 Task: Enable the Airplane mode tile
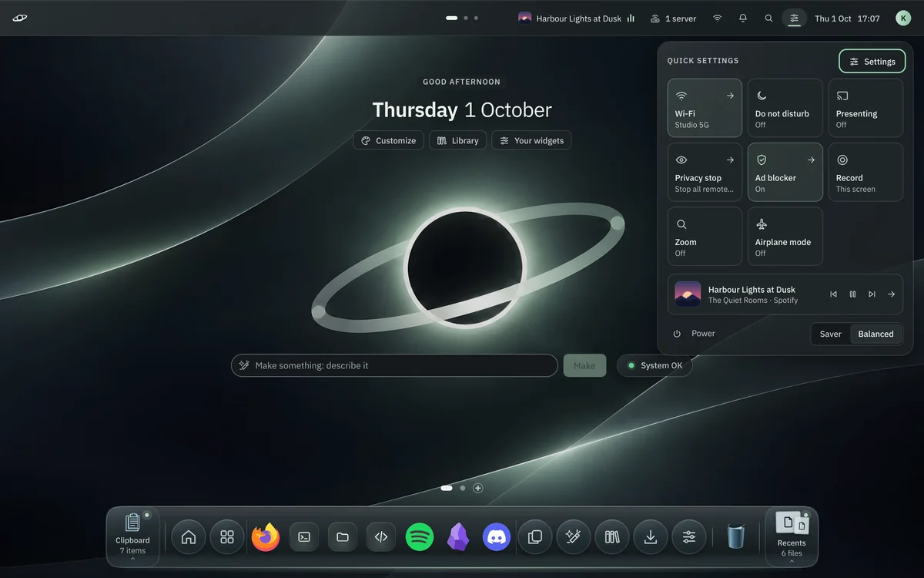coord(785,237)
